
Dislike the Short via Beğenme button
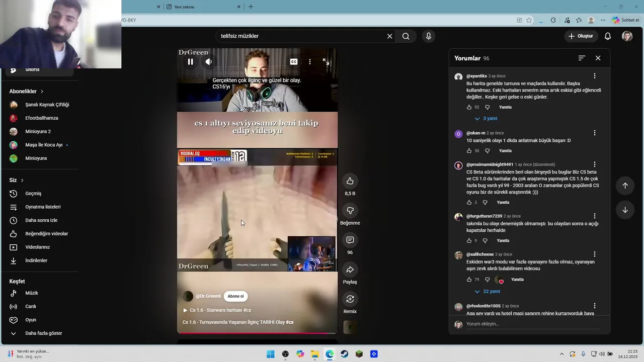pyautogui.click(x=350, y=210)
